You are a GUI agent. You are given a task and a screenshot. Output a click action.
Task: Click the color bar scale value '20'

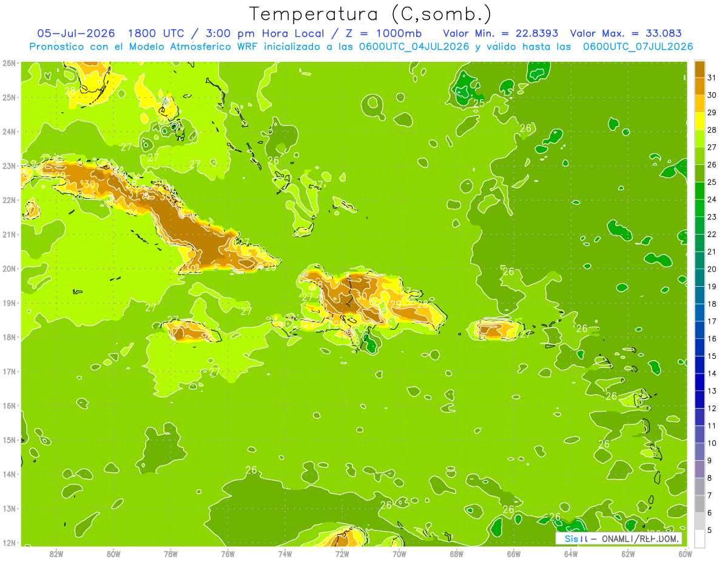click(x=712, y=269)
